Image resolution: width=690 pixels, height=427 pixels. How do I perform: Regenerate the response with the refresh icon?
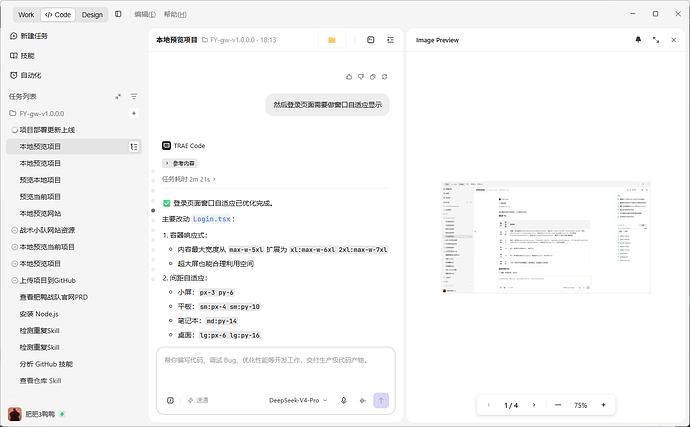[x=385, y=77]
